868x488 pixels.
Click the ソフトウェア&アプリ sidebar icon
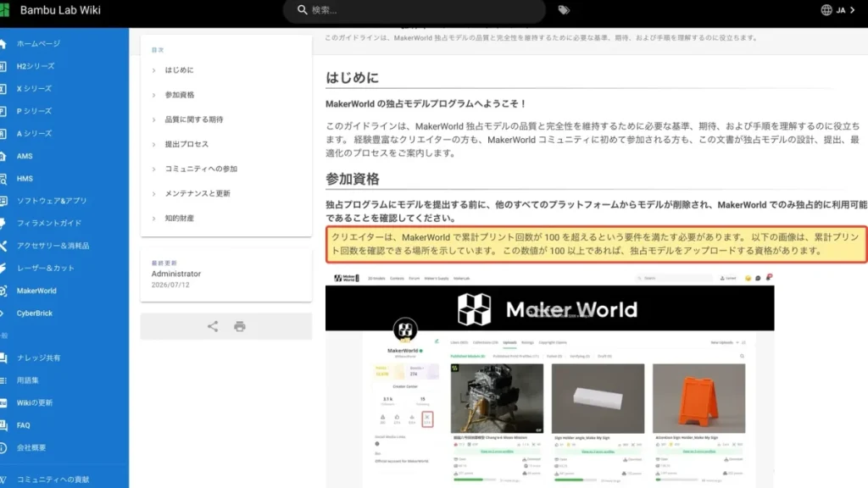click(x=3, y=201)
